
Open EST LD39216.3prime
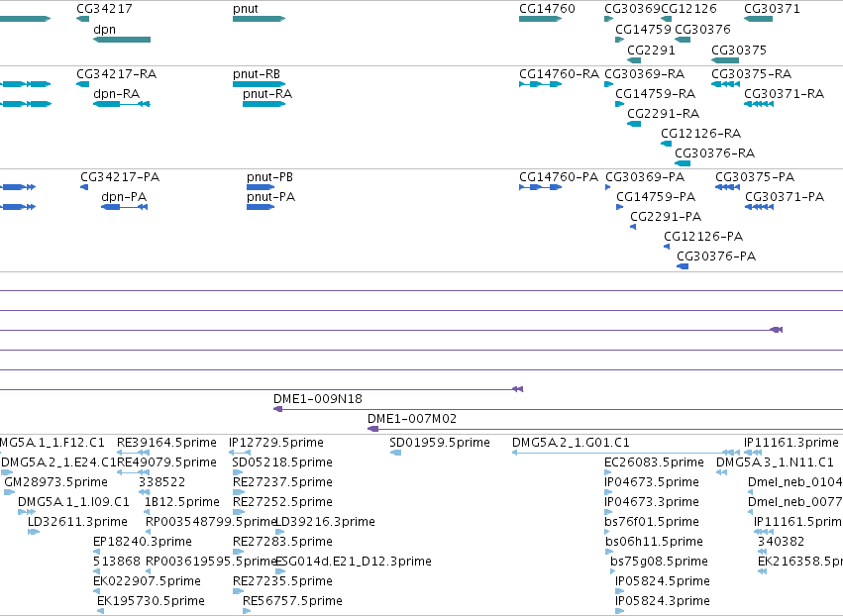325,522
